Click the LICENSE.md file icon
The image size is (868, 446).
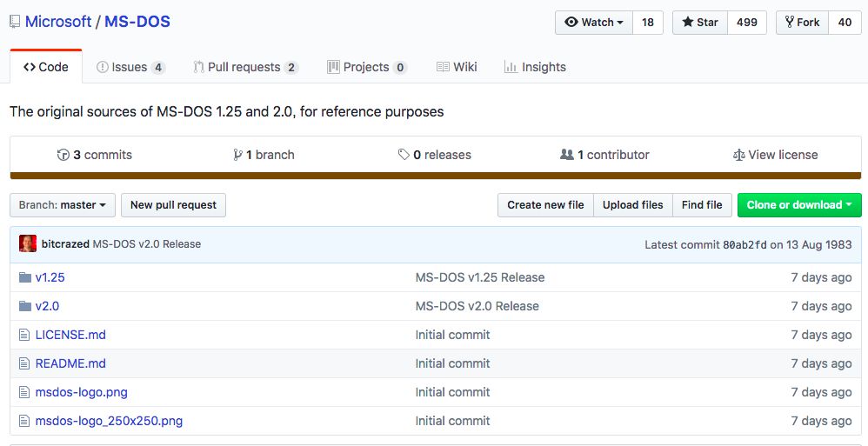click(x=24, y=335)
